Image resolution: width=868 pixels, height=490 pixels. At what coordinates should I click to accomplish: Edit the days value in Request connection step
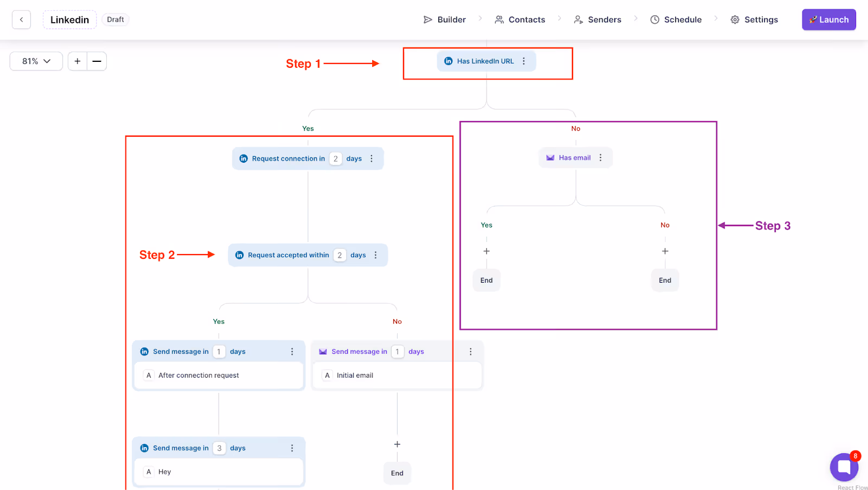pyautogui.click(x=336, y=158)
